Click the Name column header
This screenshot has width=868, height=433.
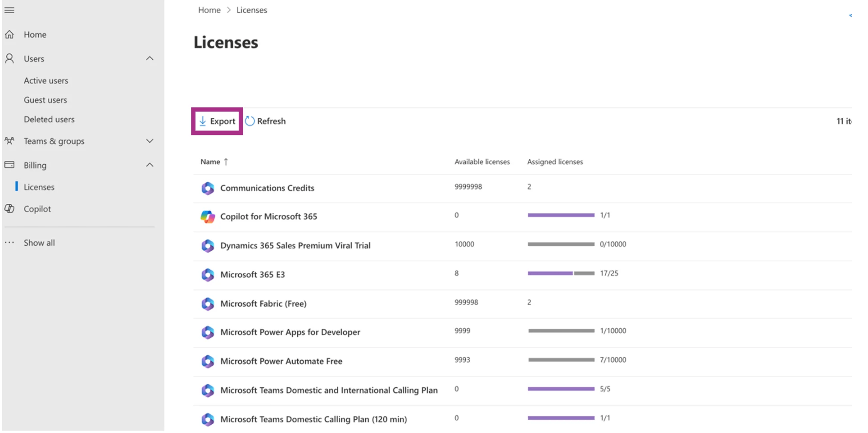pyautogui.click(x=210, y=162)
